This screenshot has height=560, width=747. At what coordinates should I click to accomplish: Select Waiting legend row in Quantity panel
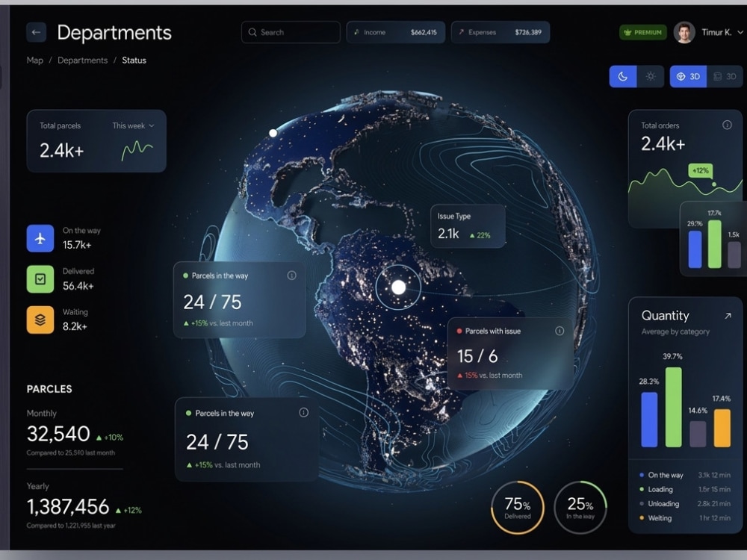pyautogui.click(x=684, y=517)
